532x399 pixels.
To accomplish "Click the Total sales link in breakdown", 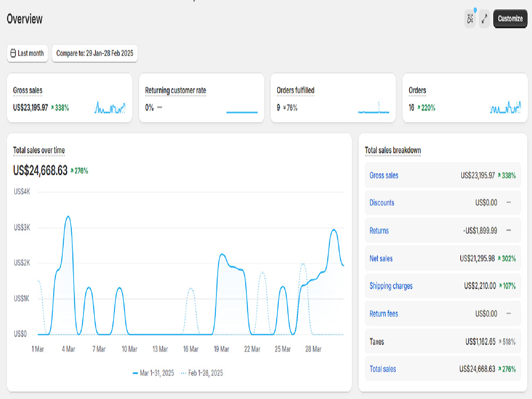I will (x=383, y=369).
